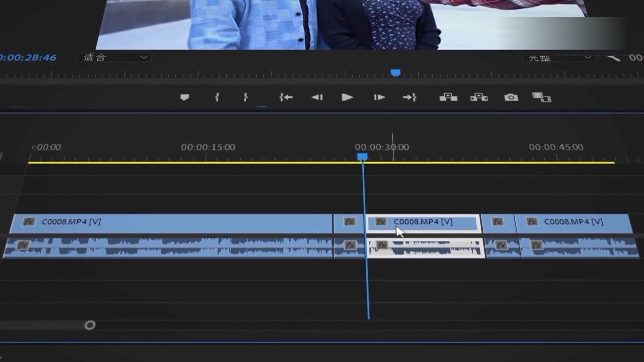This screenshot has width=644, height=362.
Task: Step forward one frame
Action: 379,97
